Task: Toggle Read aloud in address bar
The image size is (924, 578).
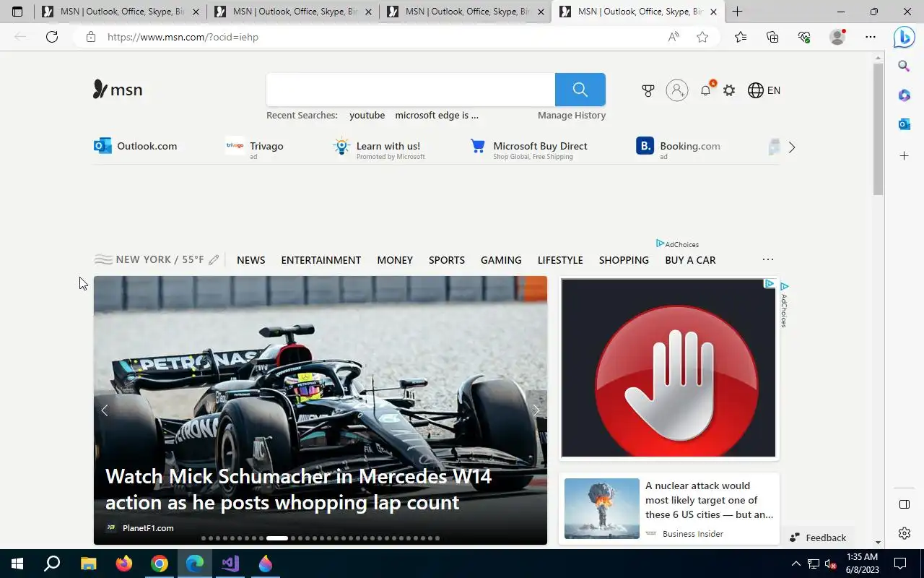Action: [x=674, y=37]
